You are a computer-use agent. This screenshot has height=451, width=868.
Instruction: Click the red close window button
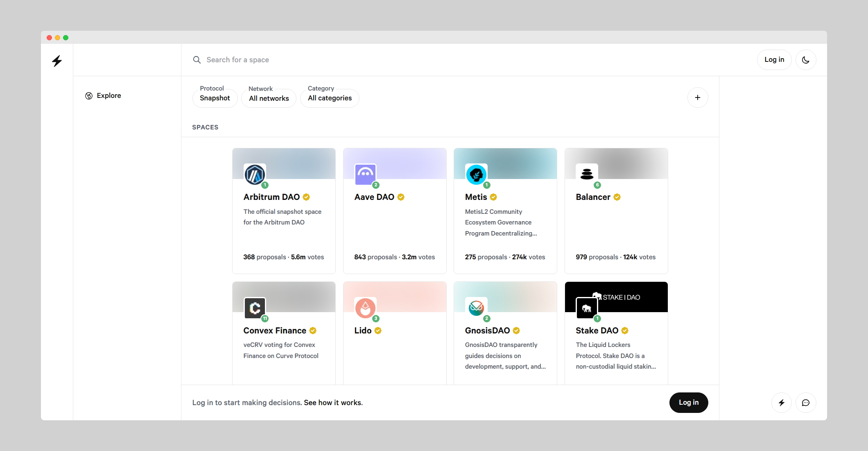pyautogui.click(x=49, y=38)
